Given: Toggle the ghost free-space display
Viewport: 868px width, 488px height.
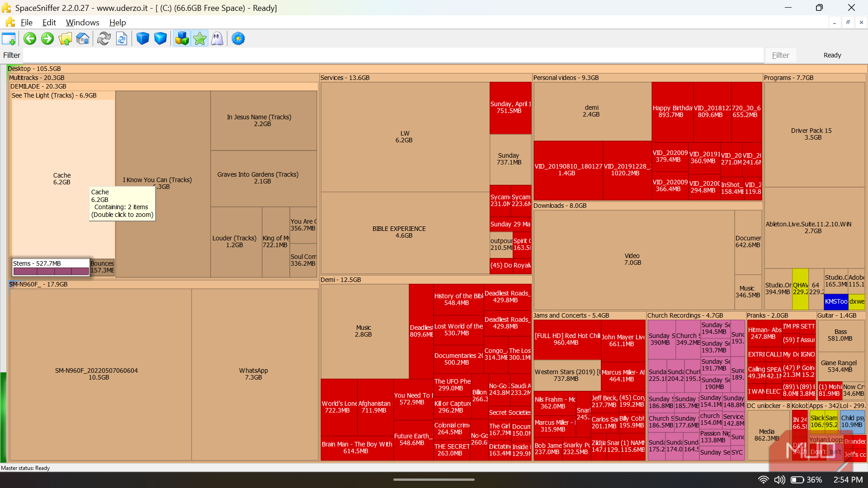Looking at the screenshot, I should coord(217,39).
